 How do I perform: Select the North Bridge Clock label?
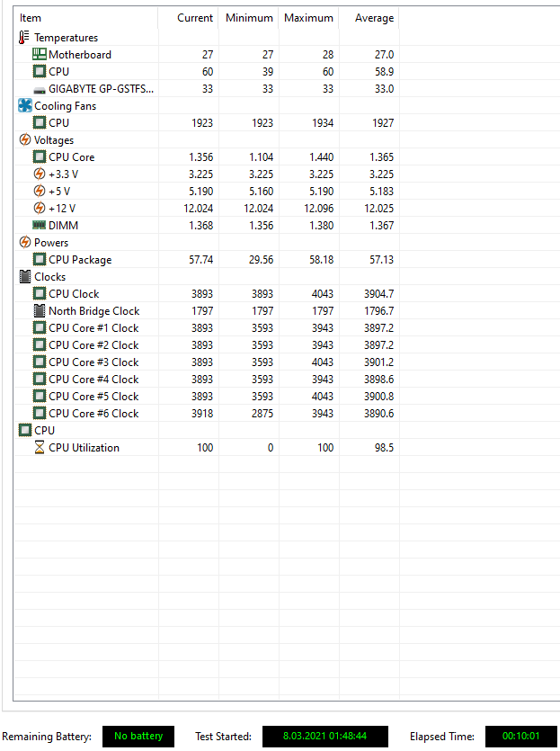pos(93,311)
